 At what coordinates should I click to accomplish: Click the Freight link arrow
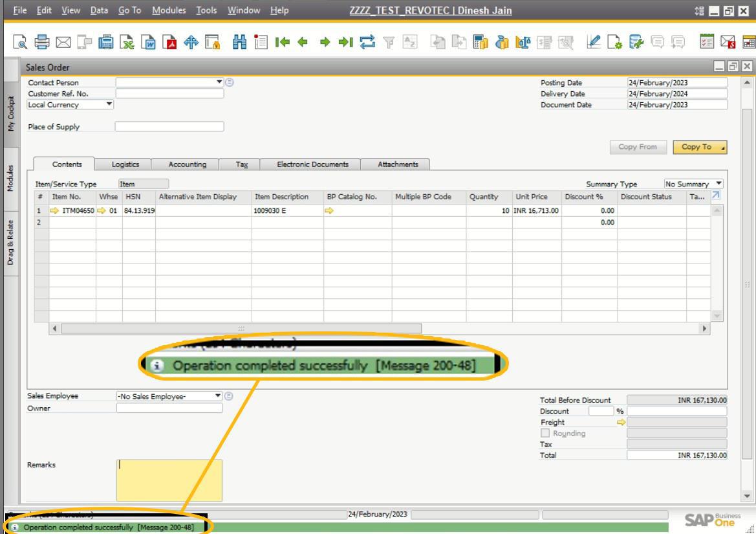pos(621,422)
